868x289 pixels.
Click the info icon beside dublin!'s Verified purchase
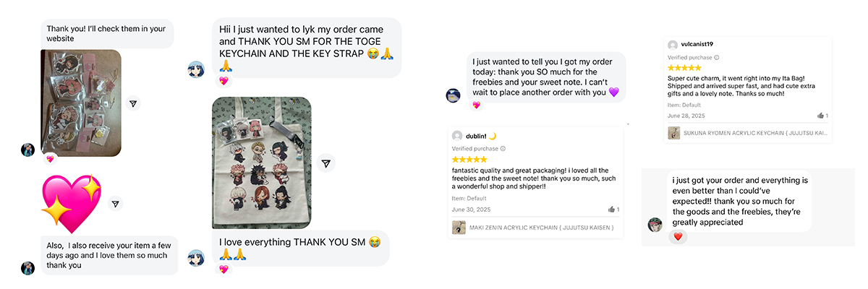(x=503, y=149)
